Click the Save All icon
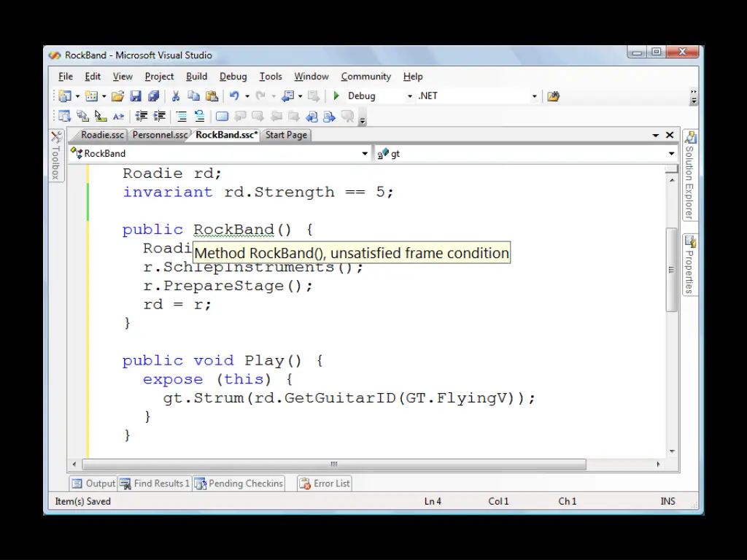 click(x=153, y=96)
